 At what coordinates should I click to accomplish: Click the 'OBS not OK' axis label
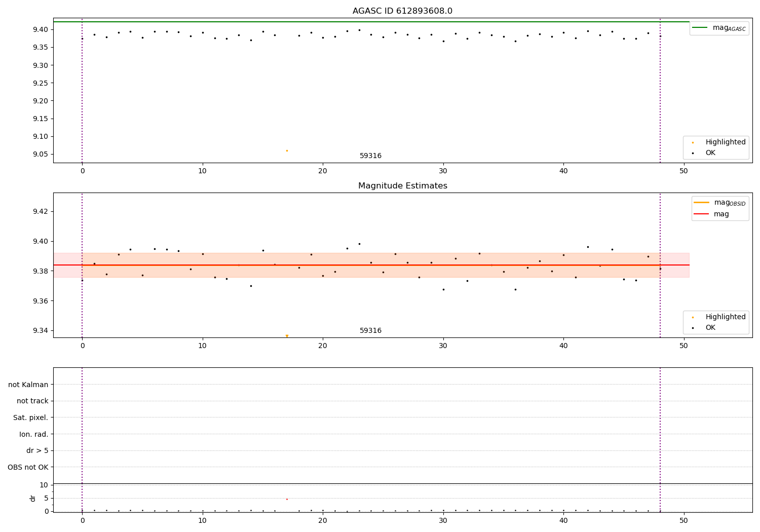(x=28, y=467)
